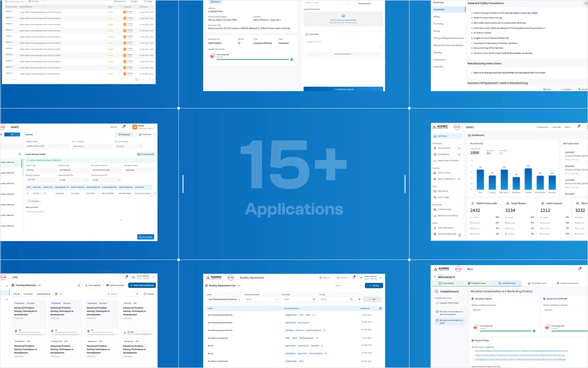
Task: Switch LMS to grid view icon
Action: click(x=56, y=294)
